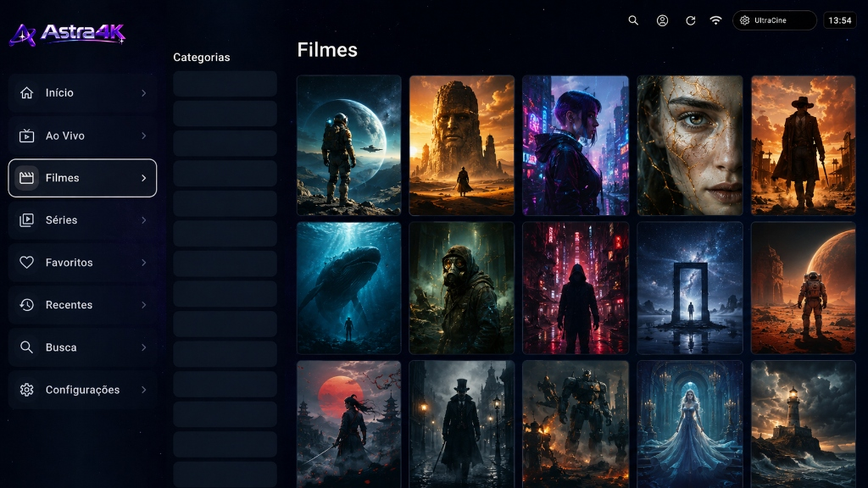Open the underwater whale poster
Viewport: 868px width, 488px height.
348,288
